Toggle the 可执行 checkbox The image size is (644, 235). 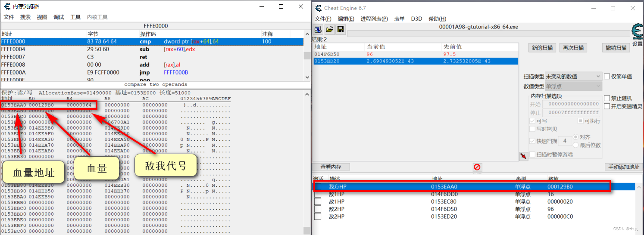[580, 121]
